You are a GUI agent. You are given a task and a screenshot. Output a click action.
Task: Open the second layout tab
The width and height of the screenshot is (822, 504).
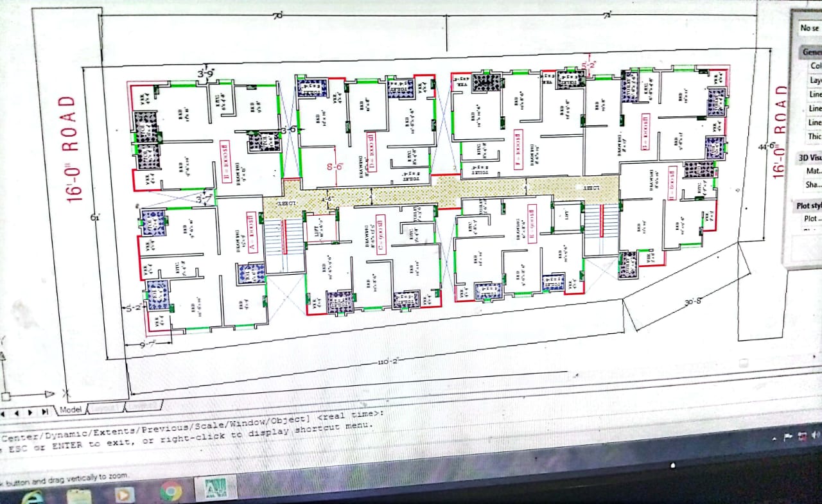[143, 405]
